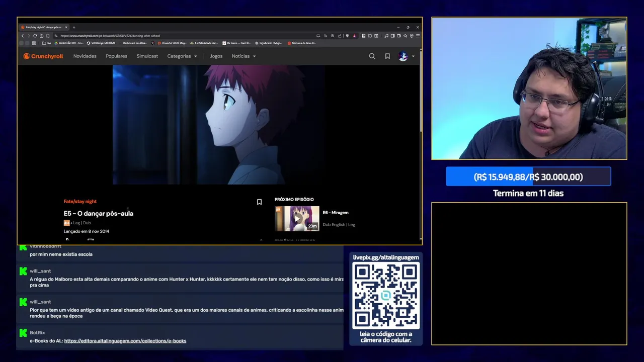Open the browser home page icon

point(41,36)
